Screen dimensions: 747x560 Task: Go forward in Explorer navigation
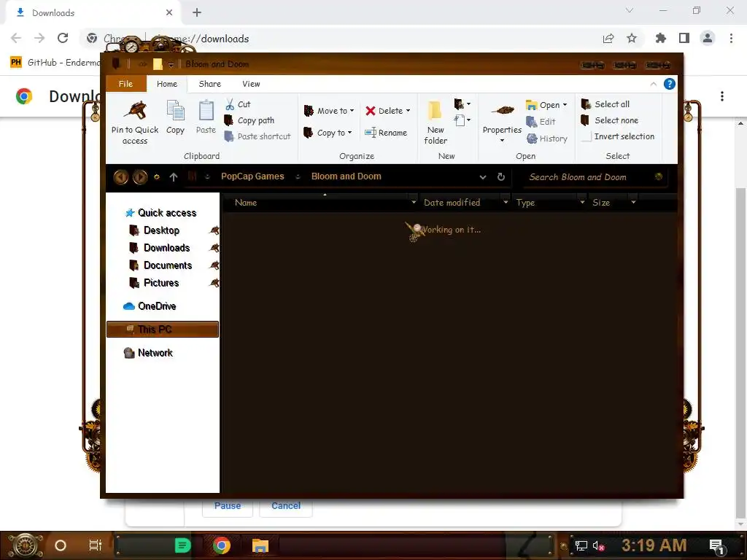pyautogui.click(x=139, y=177)
